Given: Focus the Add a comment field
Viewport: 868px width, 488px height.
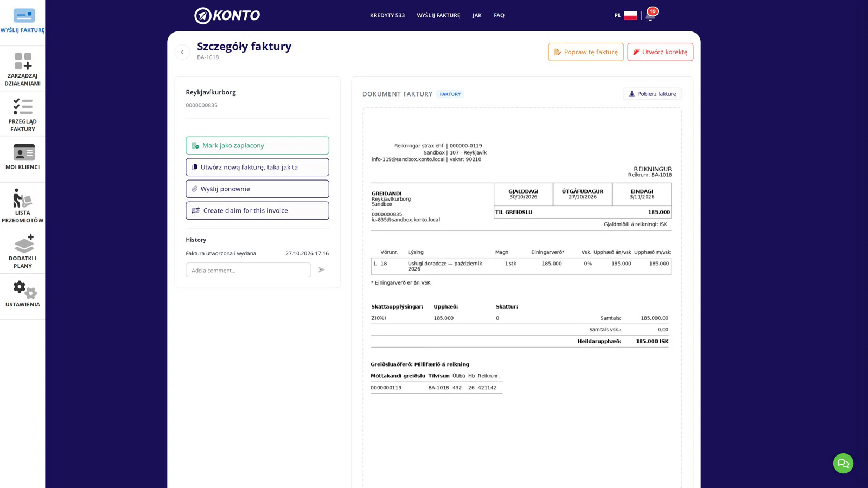Looking at the screenshot, I should coord(248,270).
